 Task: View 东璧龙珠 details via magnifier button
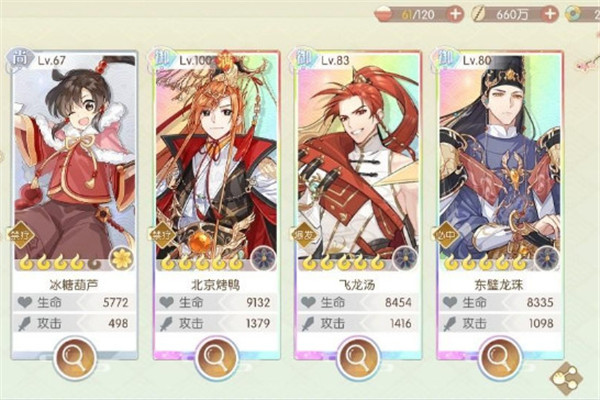click(x=500, y=358)
